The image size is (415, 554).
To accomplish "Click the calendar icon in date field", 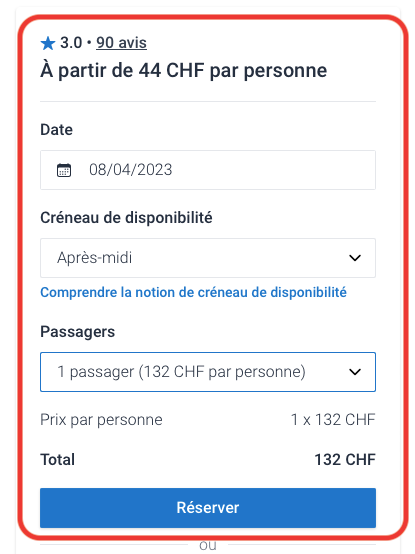I will (x=64, y=170).
